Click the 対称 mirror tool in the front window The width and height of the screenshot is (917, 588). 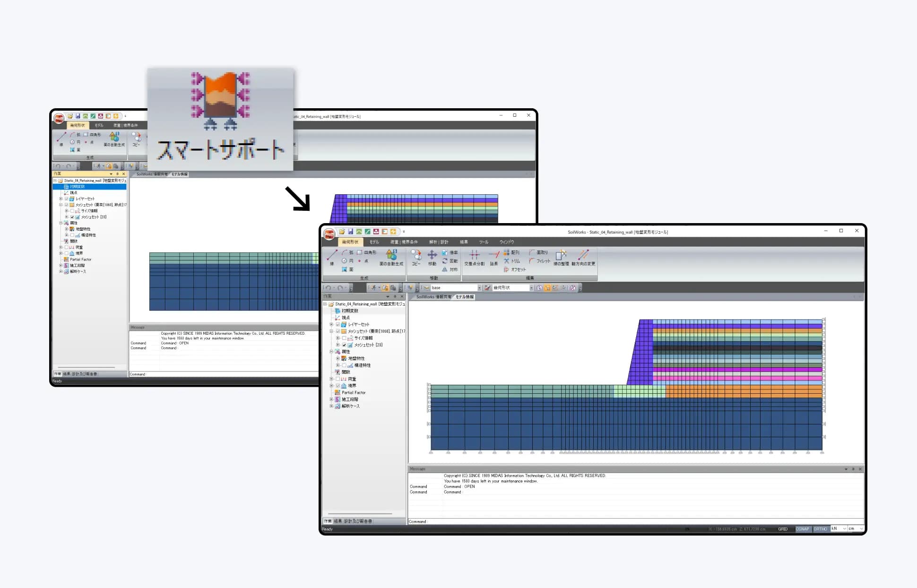[450, 269]
